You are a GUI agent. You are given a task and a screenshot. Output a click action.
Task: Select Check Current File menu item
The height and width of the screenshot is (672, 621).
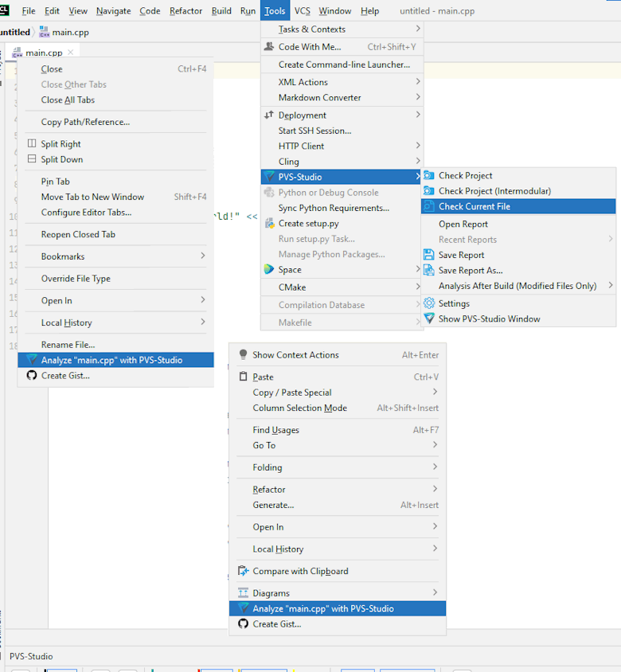(x=475, y=206)
